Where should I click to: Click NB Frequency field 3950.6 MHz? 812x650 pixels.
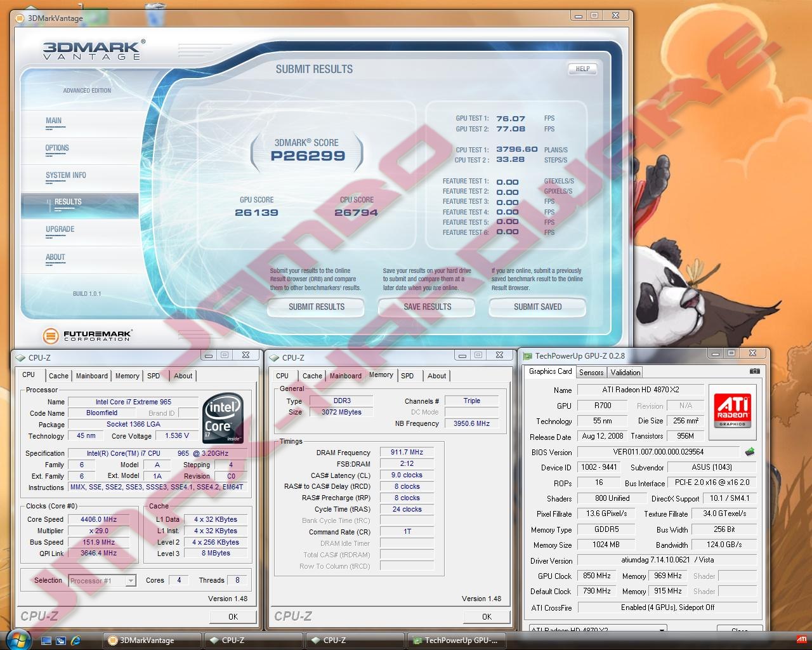pyautogui.click(x=472, y=423)
